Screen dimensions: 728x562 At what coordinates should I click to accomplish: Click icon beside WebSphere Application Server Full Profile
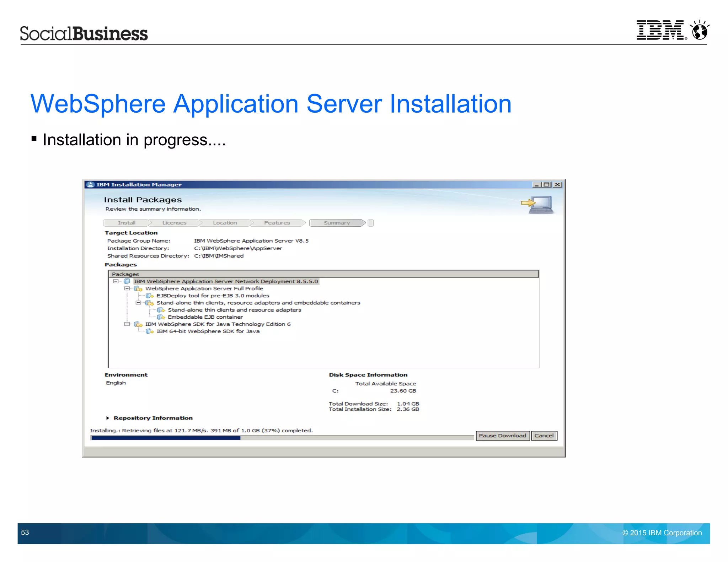point(138,288)
